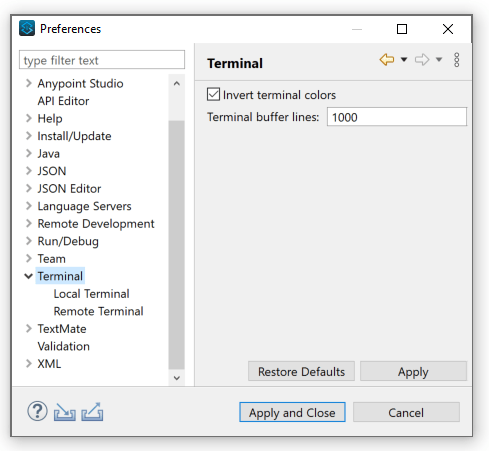The width and height of the screenshot is (489, 451).
Task: Expand the JSON tree node
Action: tap(29, 171)
